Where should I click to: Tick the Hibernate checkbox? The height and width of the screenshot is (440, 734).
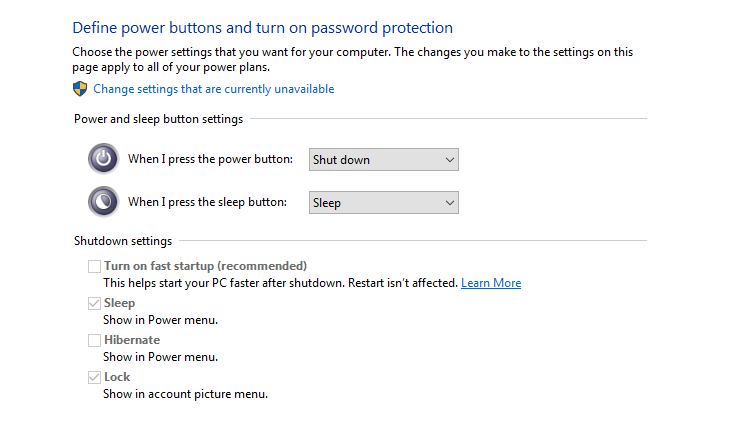tap(95, 340)
